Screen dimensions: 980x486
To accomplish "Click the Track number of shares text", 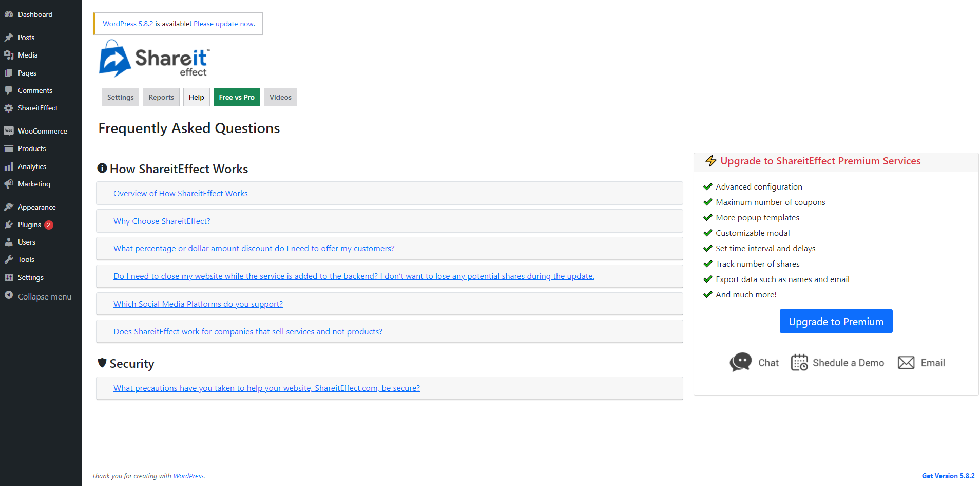I will click(x=758, y=264).
